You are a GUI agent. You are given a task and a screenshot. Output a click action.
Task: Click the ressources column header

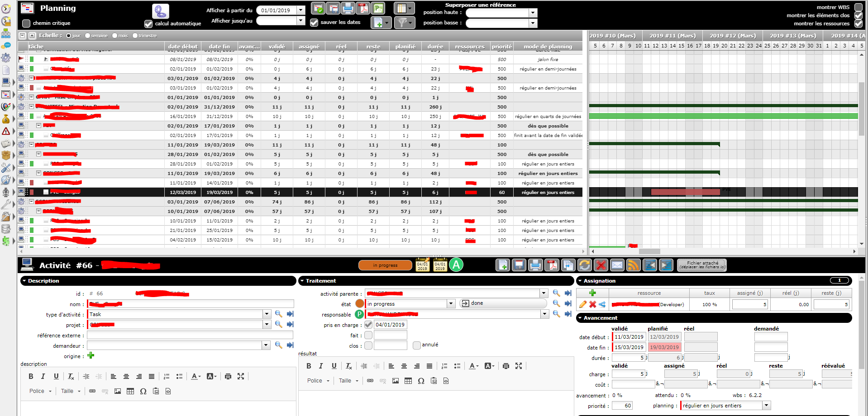pos(469,47)
